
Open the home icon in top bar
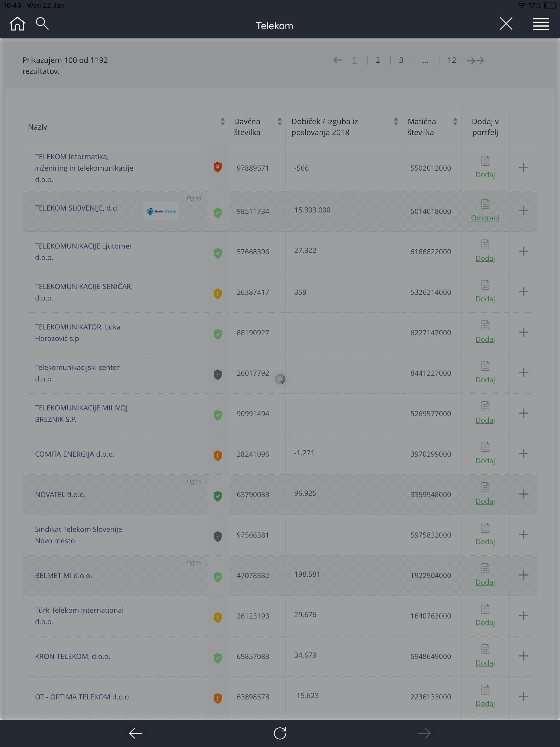point(17,24)
